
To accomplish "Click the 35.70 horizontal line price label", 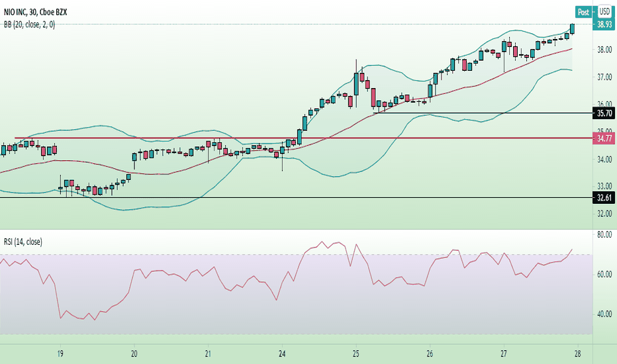I will [x=604, y=113].
